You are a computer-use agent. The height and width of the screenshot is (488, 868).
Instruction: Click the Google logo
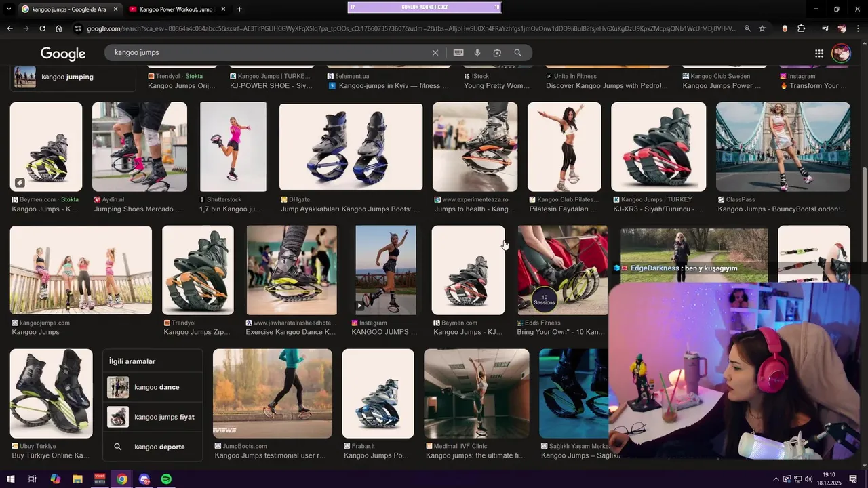click(63, 54)
